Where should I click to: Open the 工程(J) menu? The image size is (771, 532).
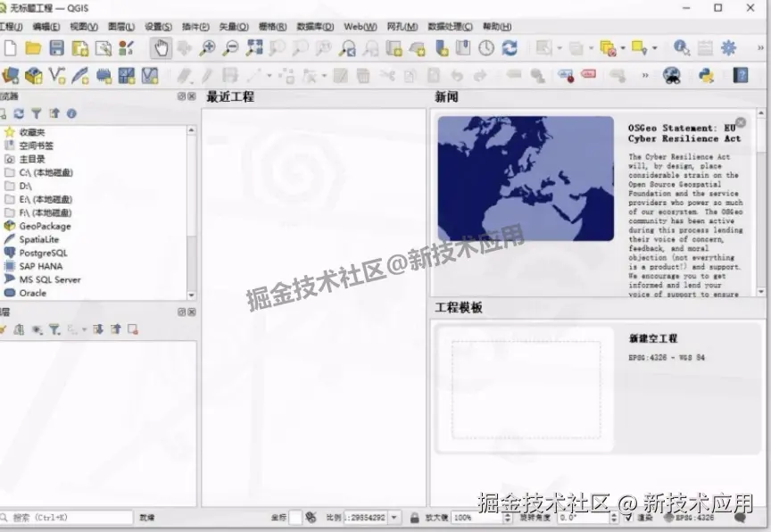[x=15, y=28]
